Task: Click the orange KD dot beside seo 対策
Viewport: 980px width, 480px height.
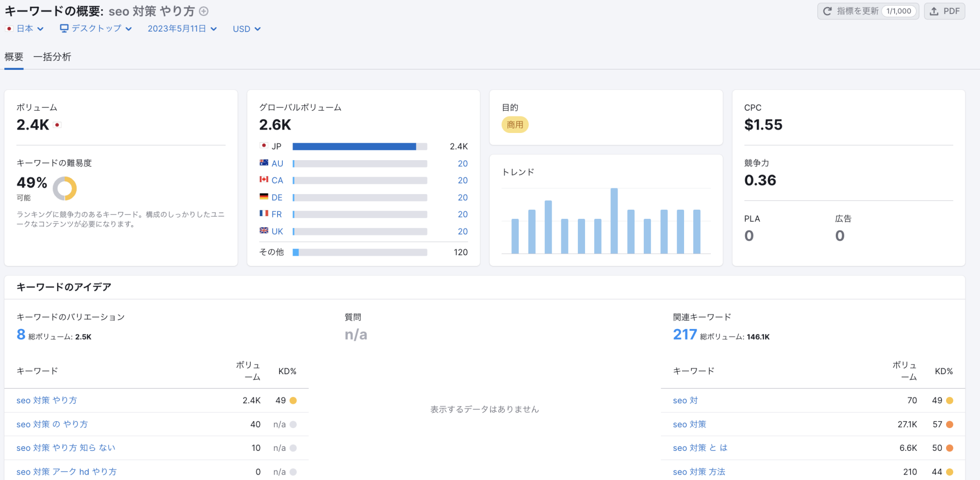Action: 949,424
